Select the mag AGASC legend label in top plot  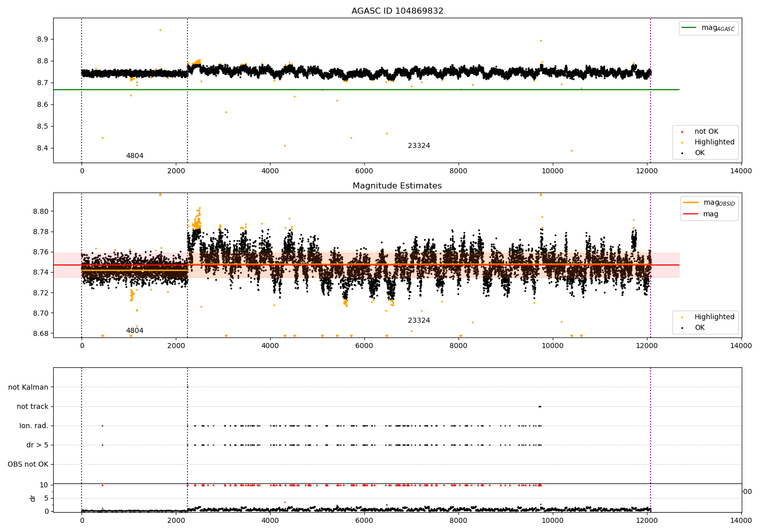718,28
